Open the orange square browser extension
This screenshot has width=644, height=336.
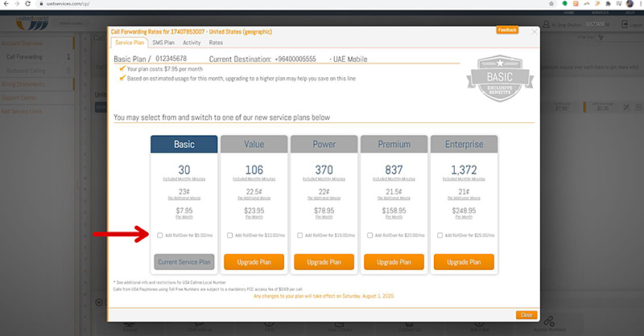click(576, 4)
